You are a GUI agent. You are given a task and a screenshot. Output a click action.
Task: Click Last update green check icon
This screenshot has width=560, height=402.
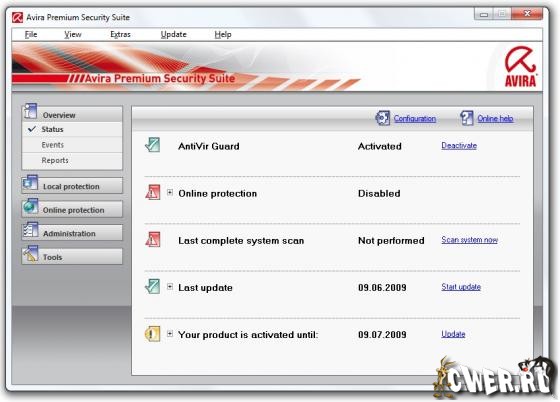click(152, 286)
